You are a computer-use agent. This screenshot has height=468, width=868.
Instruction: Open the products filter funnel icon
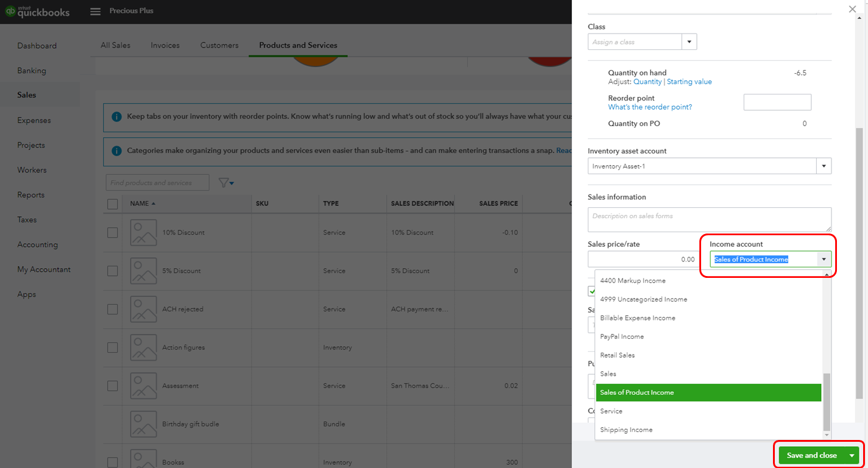(223, 182)
